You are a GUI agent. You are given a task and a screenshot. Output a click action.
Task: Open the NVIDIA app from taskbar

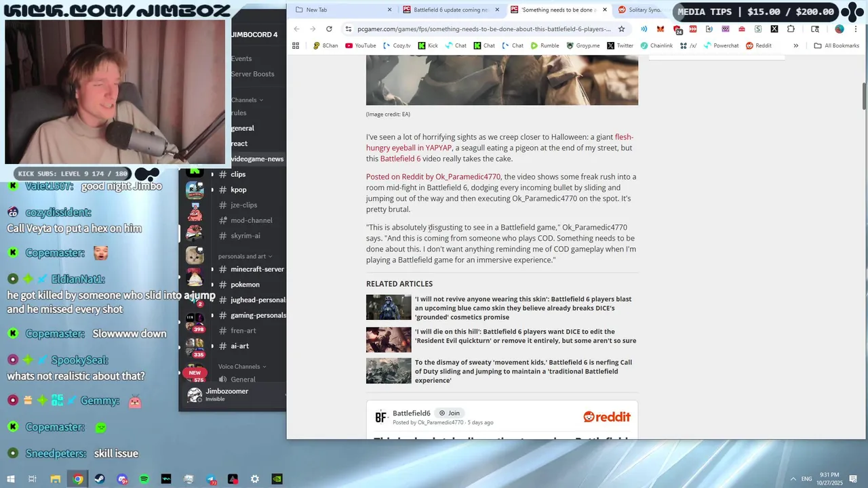[x=277, y=479]
